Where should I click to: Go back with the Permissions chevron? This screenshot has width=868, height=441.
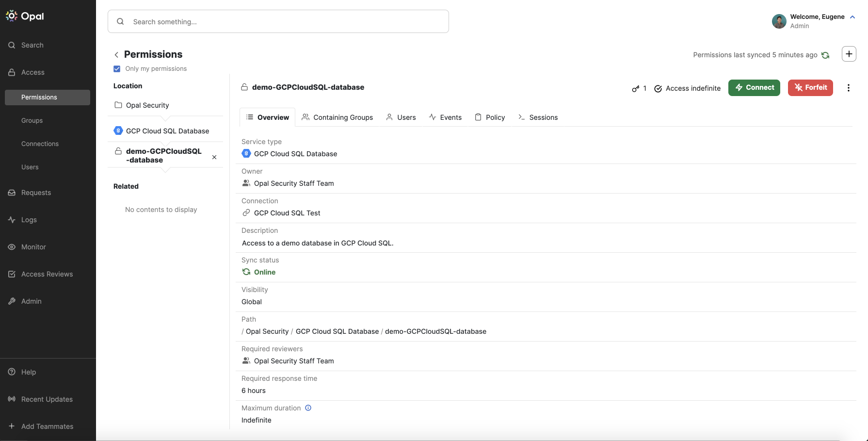pos(116,55)
